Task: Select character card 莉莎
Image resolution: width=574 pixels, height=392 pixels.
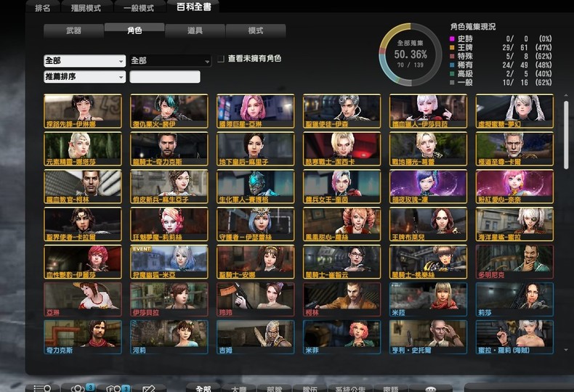Action: point(514,300)
